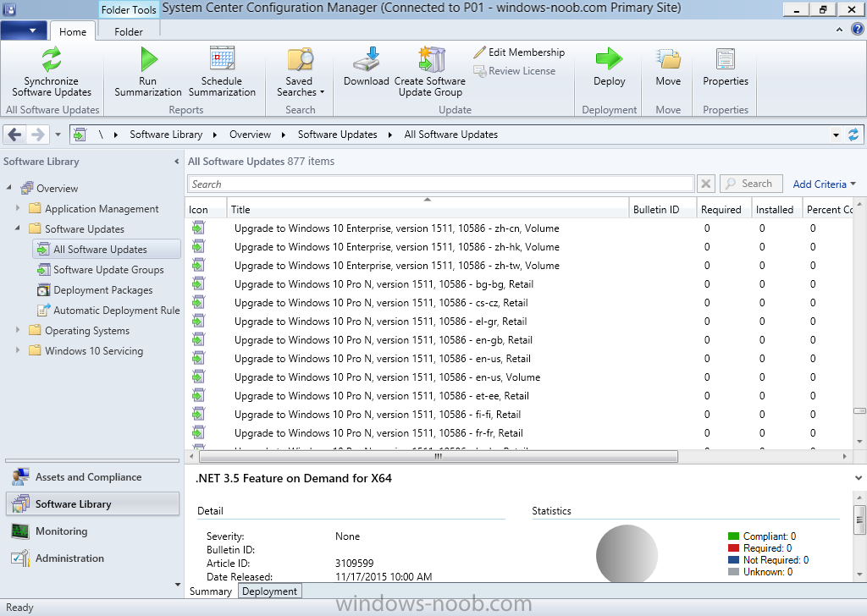Viewport: 867px width, 616px height.
Task: Open the Administration workspace
Action: tap(92, 558)
